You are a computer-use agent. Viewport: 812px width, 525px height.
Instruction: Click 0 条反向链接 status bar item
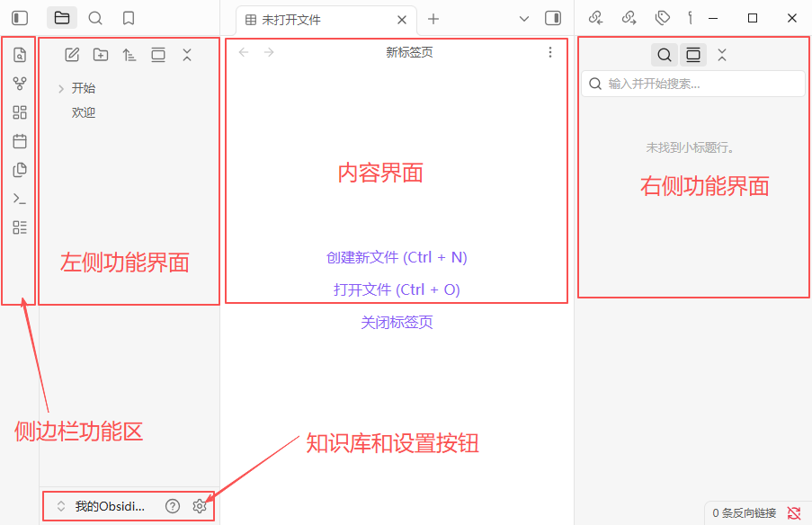pos(745,513)
